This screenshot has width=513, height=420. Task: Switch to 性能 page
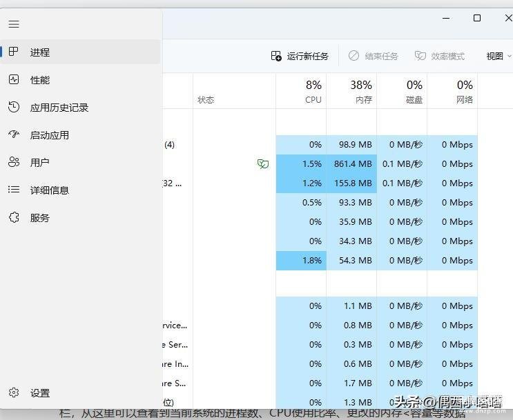point(40,80)
